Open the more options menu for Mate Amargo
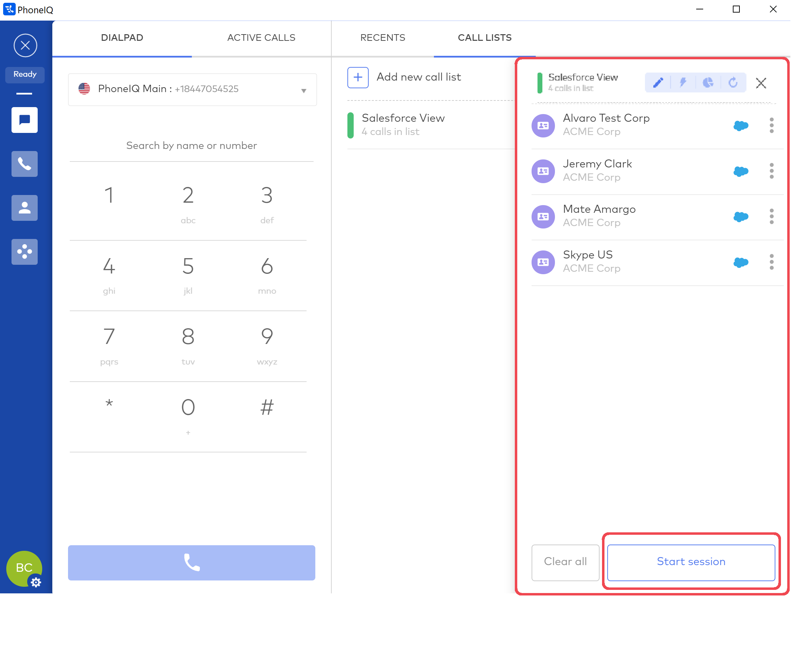The image size is (812, 660). (771, 216)
